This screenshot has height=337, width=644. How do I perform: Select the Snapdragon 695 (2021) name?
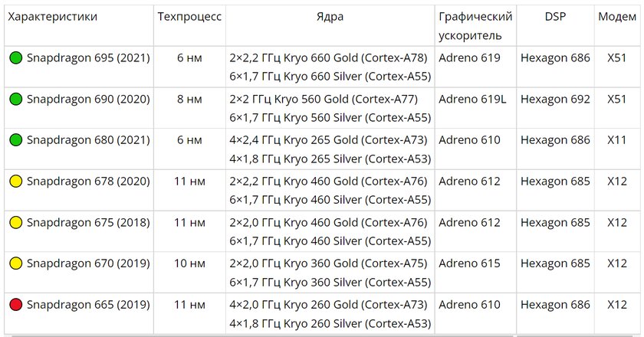88,58
